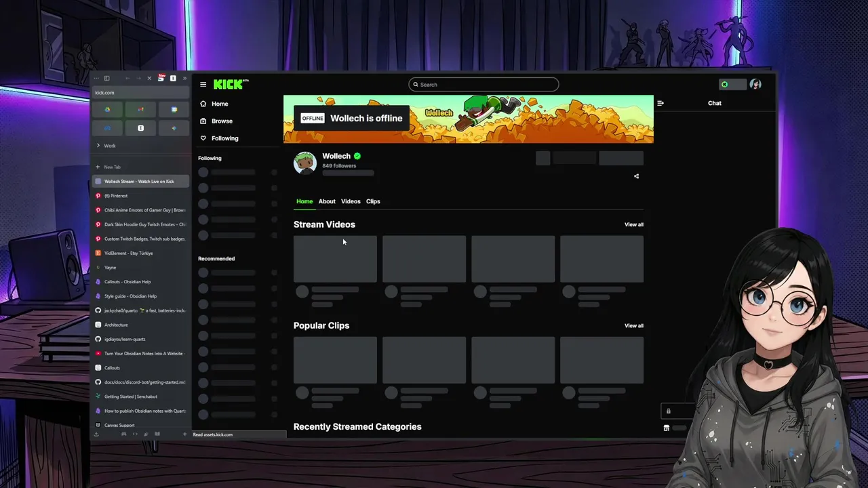Click the green verified badge
This screenshot has width=868, height=488.
pyautogui.click(x=357, y=156)
